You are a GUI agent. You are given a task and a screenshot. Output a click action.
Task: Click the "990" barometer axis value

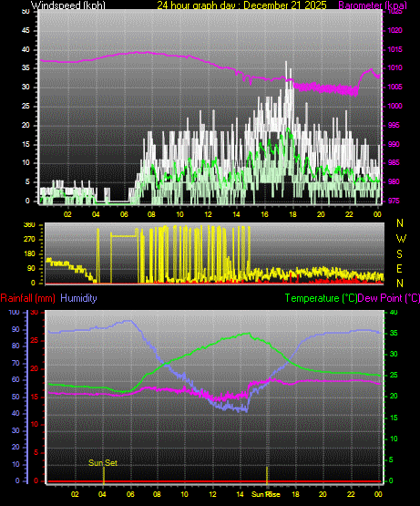pyautogui.click(x=394, y=144)
